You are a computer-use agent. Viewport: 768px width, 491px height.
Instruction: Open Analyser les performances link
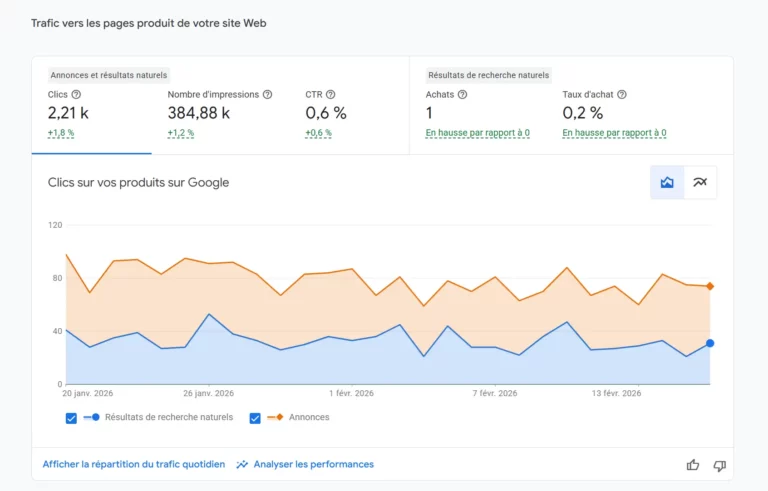(x=313, y=464)
